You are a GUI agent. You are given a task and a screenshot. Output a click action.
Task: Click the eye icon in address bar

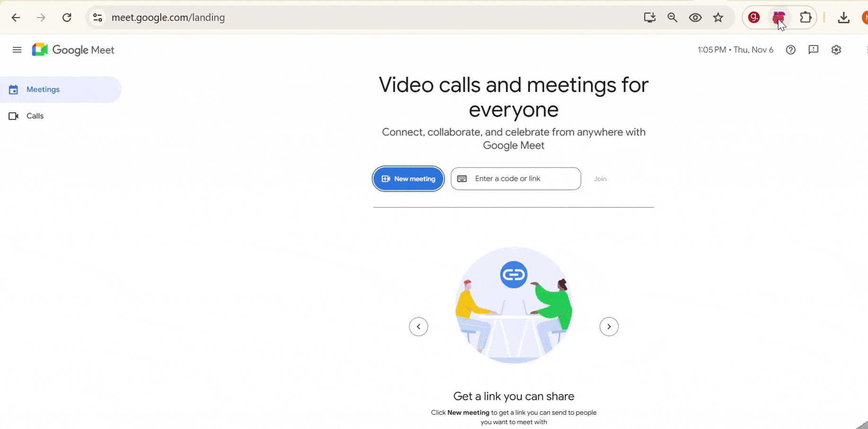[x=695, y=18]
